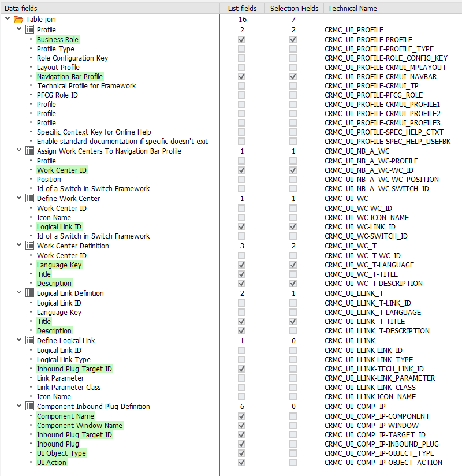Click the Table join folder icon
462x476 pixels.
[18, 20]
